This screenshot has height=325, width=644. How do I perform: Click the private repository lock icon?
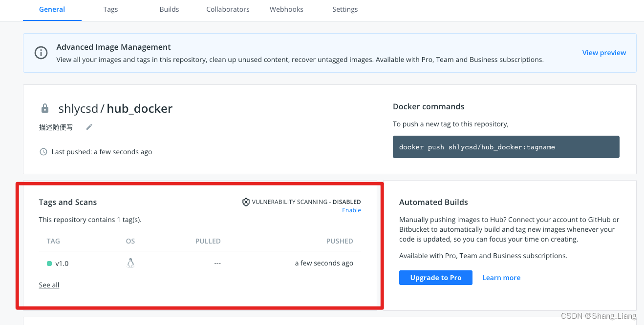click(x=45, y=108)
